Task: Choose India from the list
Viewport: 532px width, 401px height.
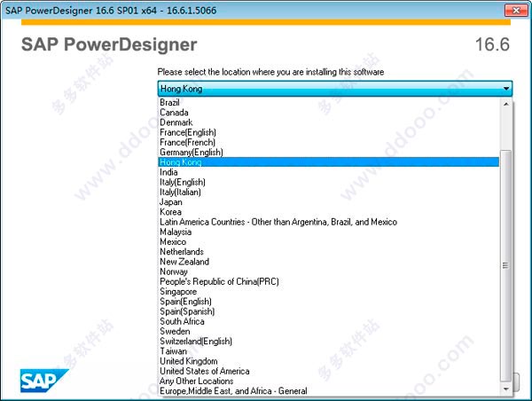Action: [329, 172]
